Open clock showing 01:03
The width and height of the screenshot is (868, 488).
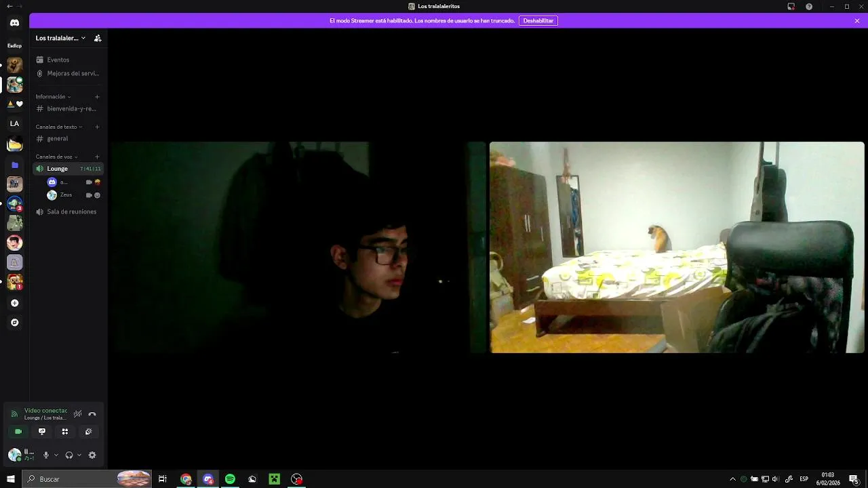click(828, 479)
